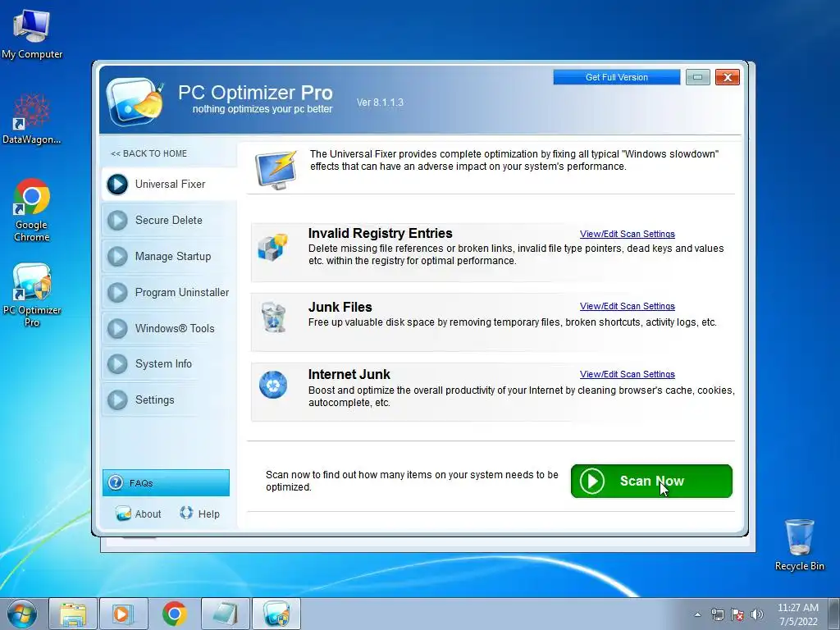Click the green Scan Now button

[x=651, y=481]
